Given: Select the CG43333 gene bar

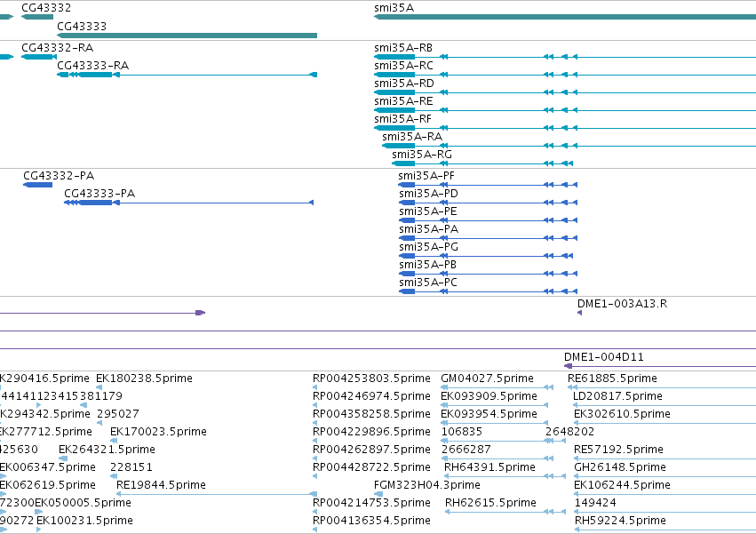Looking at the screenshot, I should tap(187, 36).
